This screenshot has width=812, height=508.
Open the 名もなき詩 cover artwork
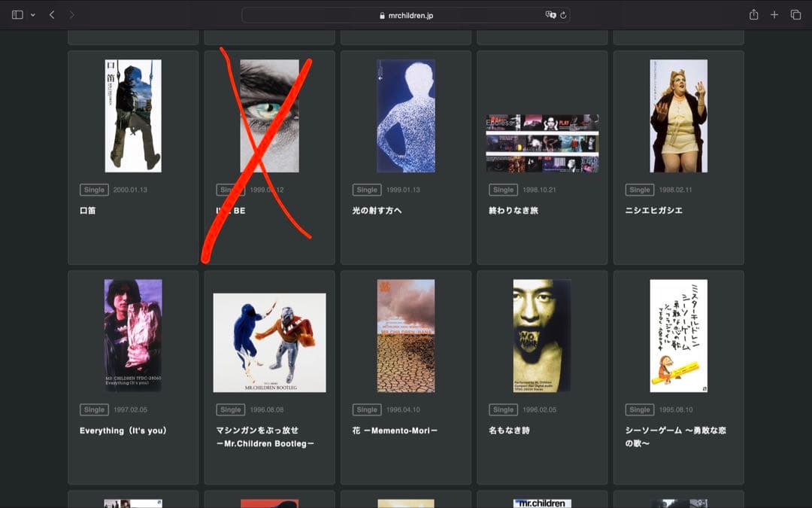click(542, 336)
